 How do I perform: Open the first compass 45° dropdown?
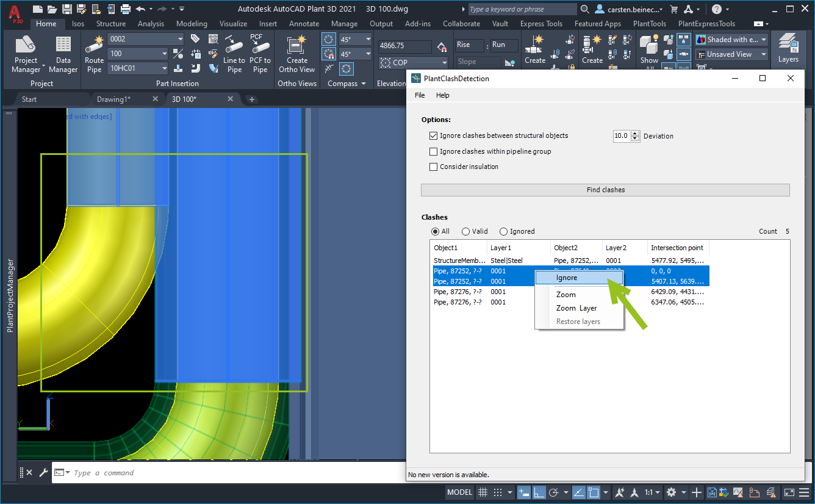368,39
